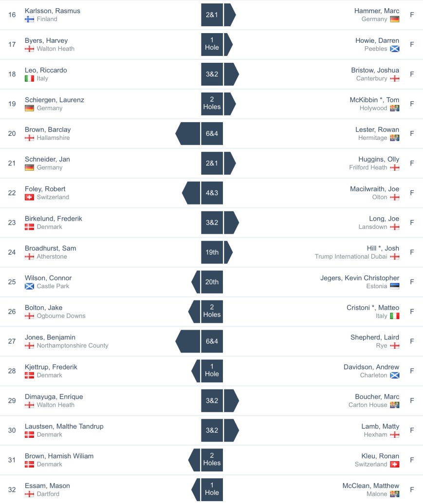Open player Jegers, Kevin Christopher

(x=360, y=278)
